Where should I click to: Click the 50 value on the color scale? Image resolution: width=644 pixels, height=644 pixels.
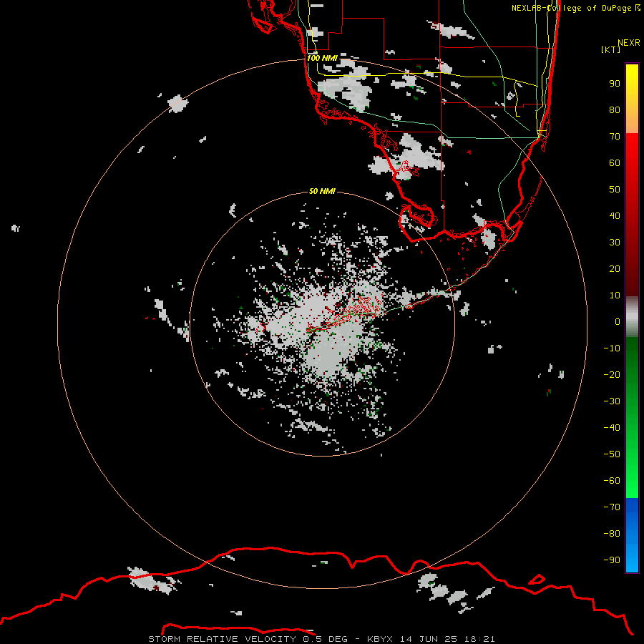click(x=615, y=190)
